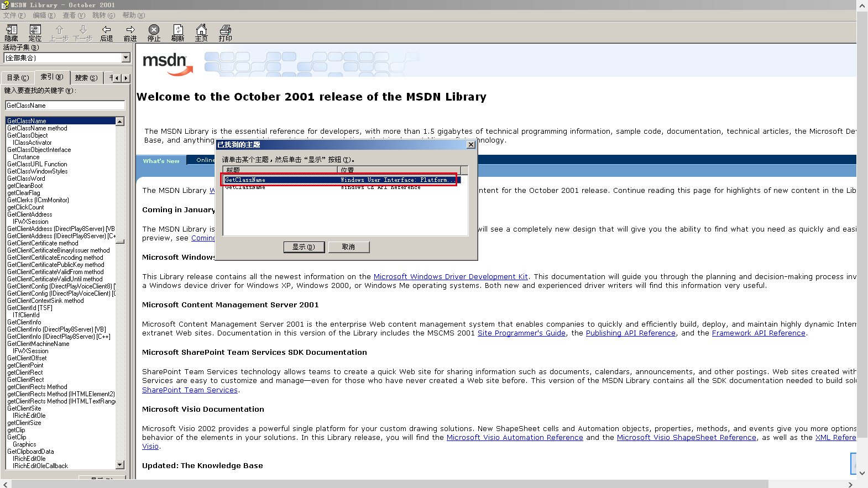Open the 编辑 (Edit) menu
868x488 pixels.
pyautogui.click(x=44, y=15)
